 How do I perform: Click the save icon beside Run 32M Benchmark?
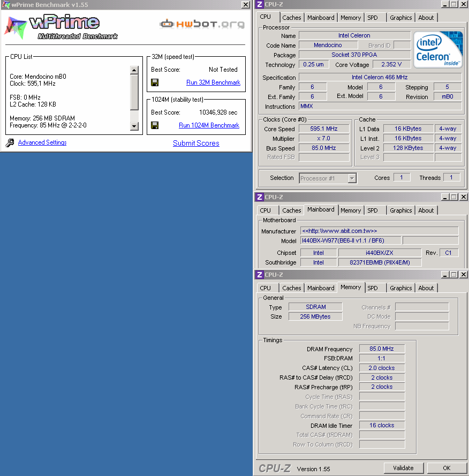(x=155, y=82)
